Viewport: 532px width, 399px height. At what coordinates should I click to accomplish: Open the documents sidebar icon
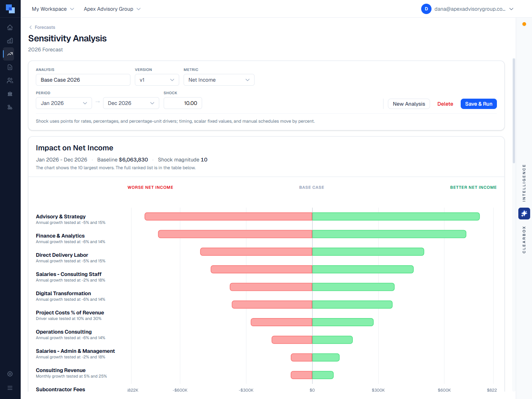(x=10, y=67)
